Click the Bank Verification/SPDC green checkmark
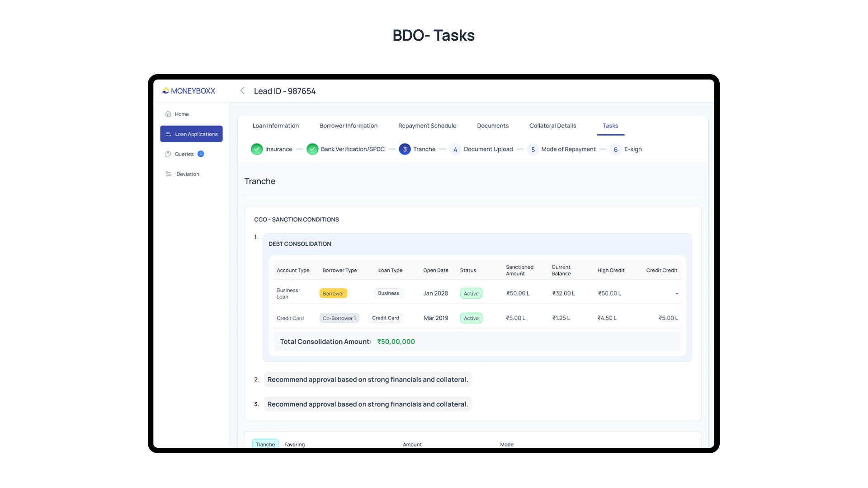 312,149
